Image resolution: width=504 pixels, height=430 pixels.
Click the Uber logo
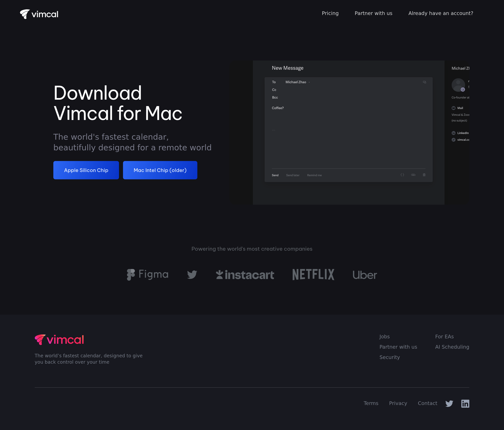365,275
